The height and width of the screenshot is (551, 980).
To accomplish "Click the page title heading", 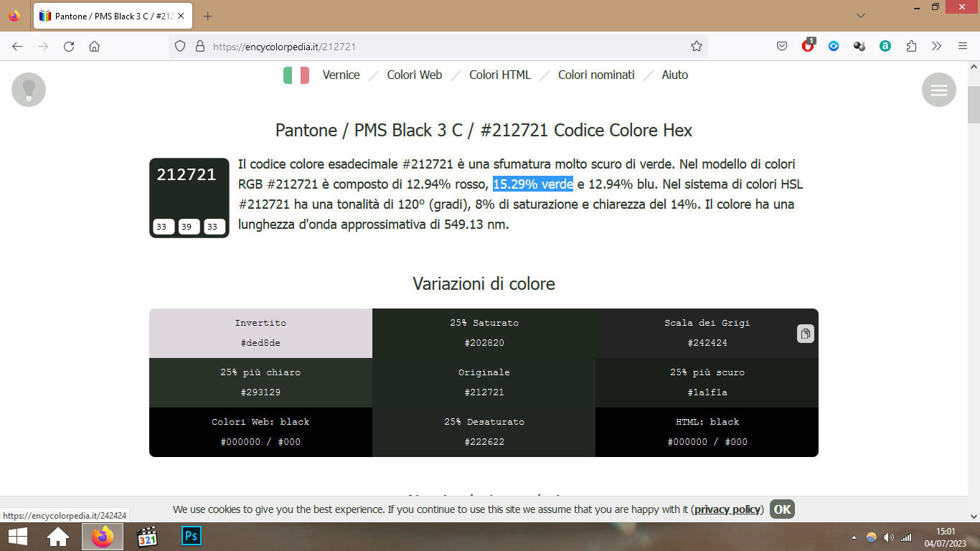I will (484, 130).
